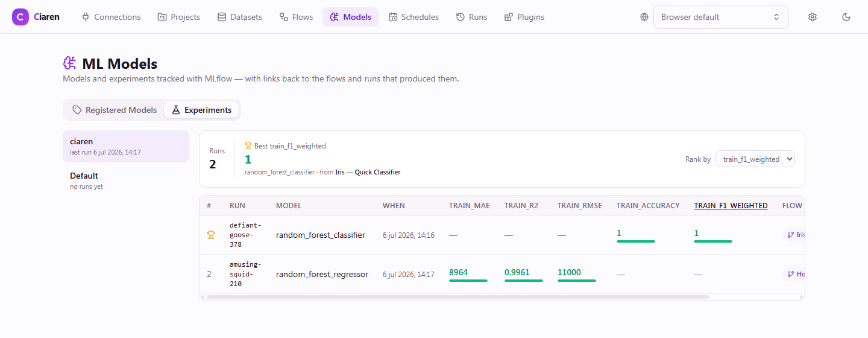
Task: Click the 0.9961 train_r2 value
Action: pyautogui.click(x=517, y=272)
